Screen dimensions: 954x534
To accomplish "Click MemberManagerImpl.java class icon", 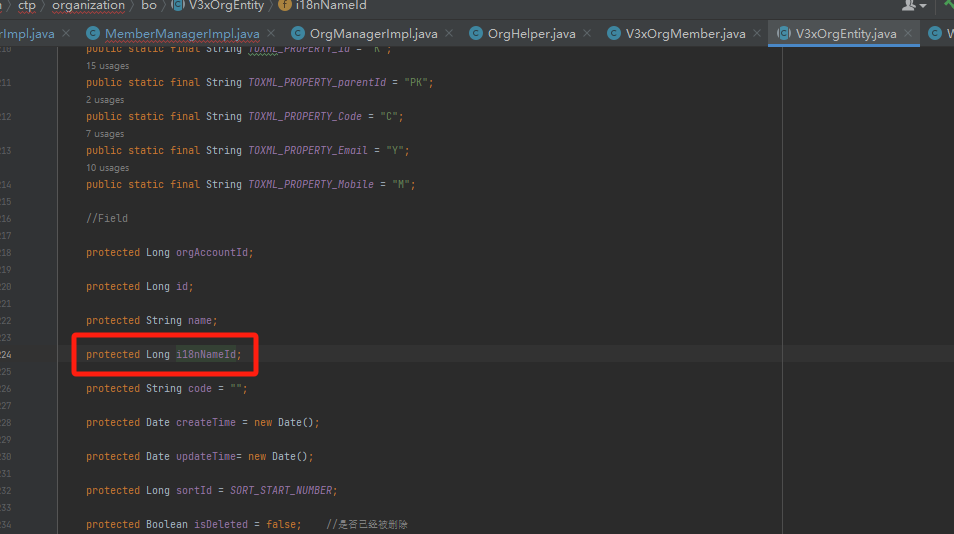I will point(92,33).
